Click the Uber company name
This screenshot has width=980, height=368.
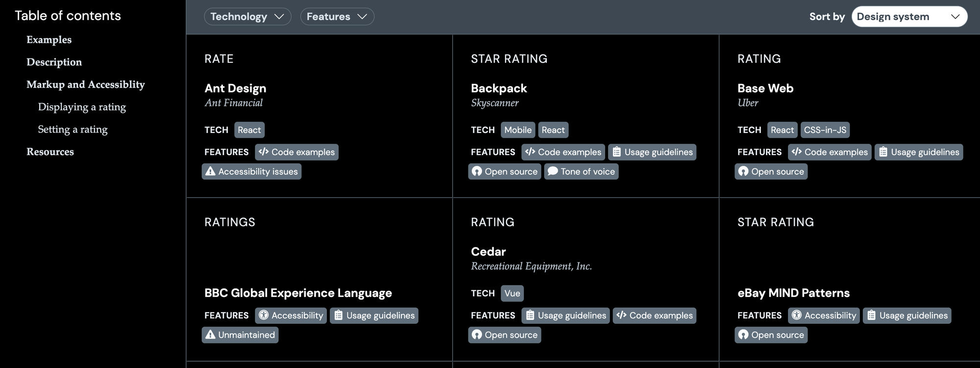[748, 103]
